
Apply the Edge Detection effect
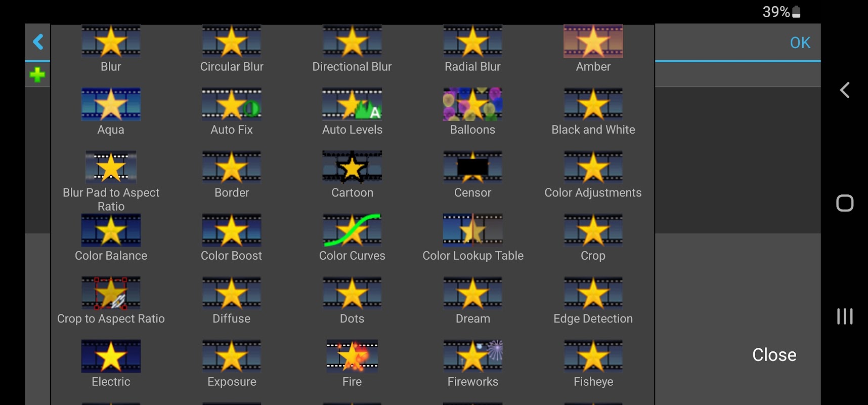[x=593, y=293]
